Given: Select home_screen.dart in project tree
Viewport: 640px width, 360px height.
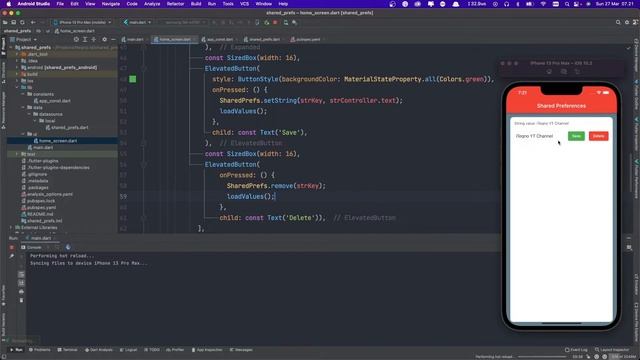Looking at the screenshot, I should (58, 141).
